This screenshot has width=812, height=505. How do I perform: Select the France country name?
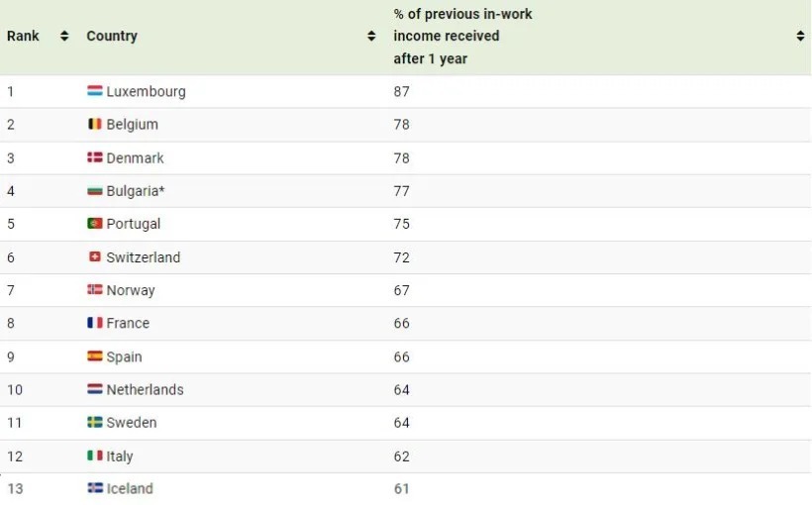pyautogui.click(x=128, y=323)
